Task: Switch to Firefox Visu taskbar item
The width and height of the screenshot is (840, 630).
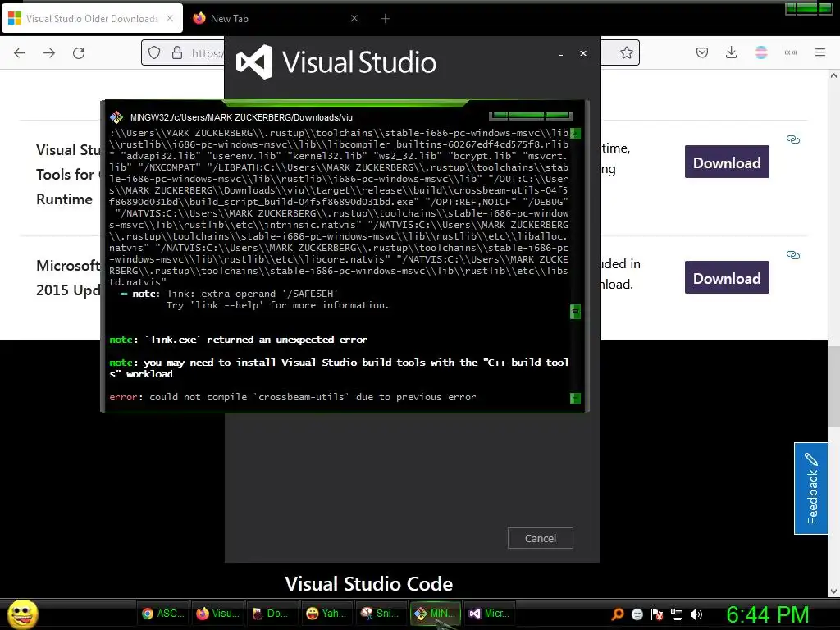Action: pos(217,614)
